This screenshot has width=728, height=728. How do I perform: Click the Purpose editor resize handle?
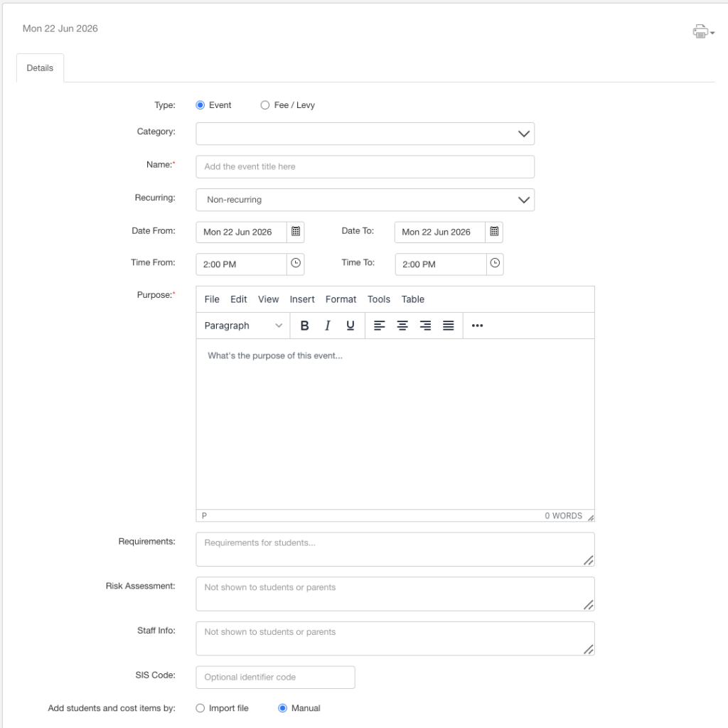(x=590, y=518)
